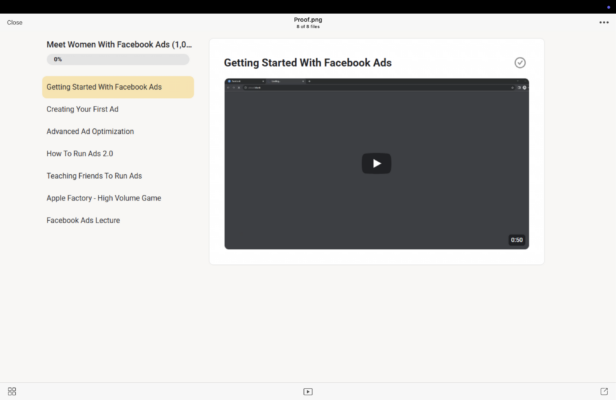Select Apple Factory - High Volume Game
The width and height of the screenshot is (616, 400).
(x=104, y=198)
